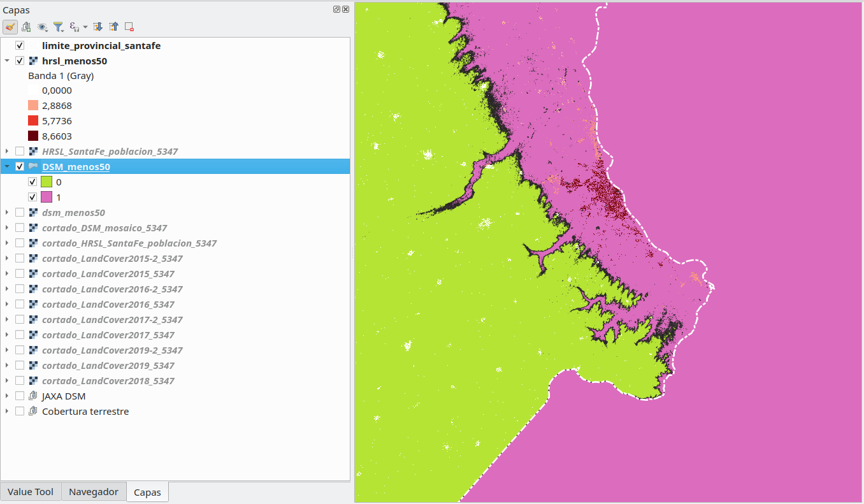Select cortado_LandCover2015_5347 layer
Viewport: 864px width, 504px height.
tap(108, 274)
